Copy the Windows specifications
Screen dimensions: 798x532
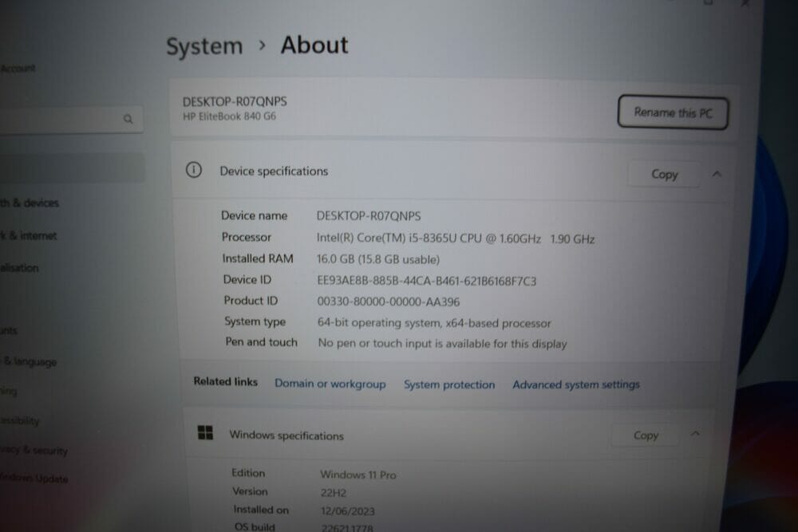tap(646, 435)
